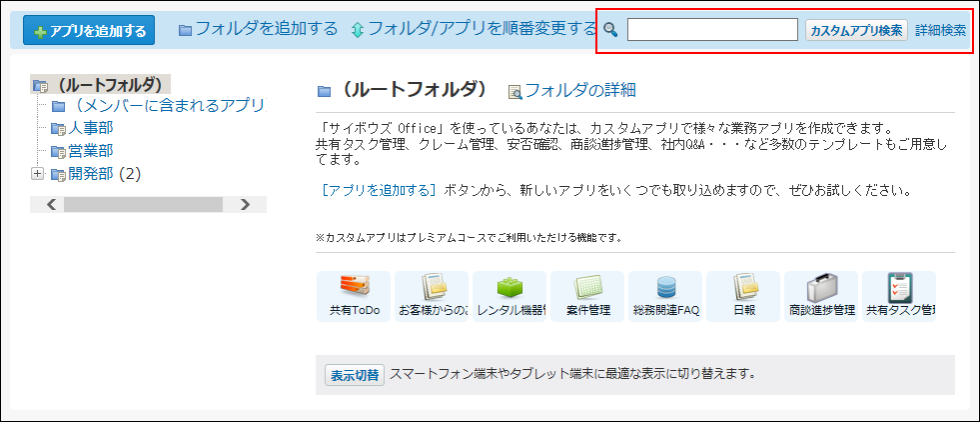Open the レンタル機器 app icon
980x422 pixels.
(x=509, y=288)
